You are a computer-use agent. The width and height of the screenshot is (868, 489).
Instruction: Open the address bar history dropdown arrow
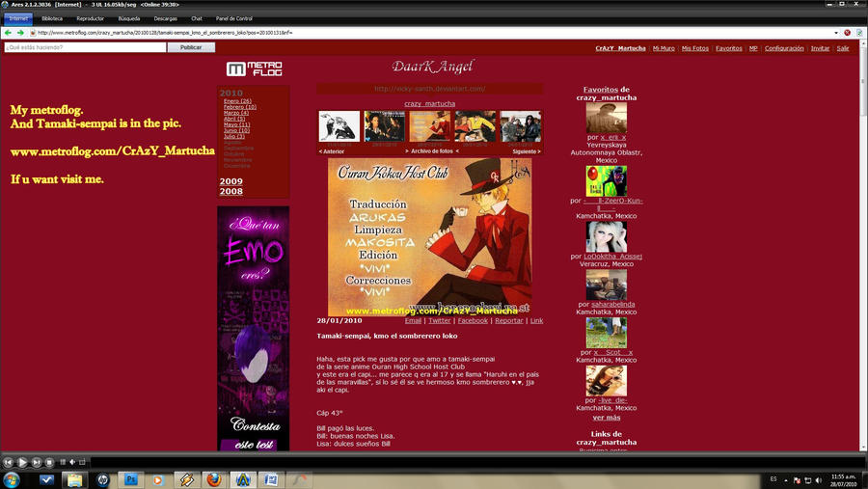click(x=836, y=33)
